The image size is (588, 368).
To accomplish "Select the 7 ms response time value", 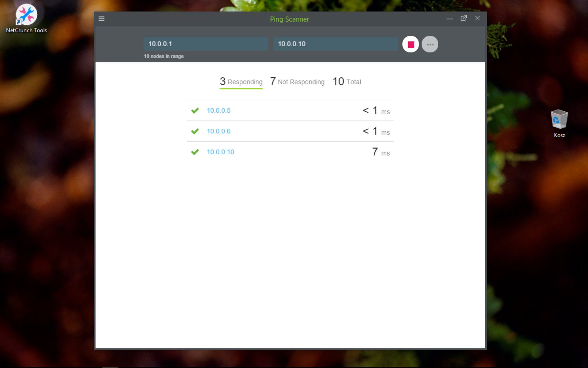I will click(x=381, y=152).
